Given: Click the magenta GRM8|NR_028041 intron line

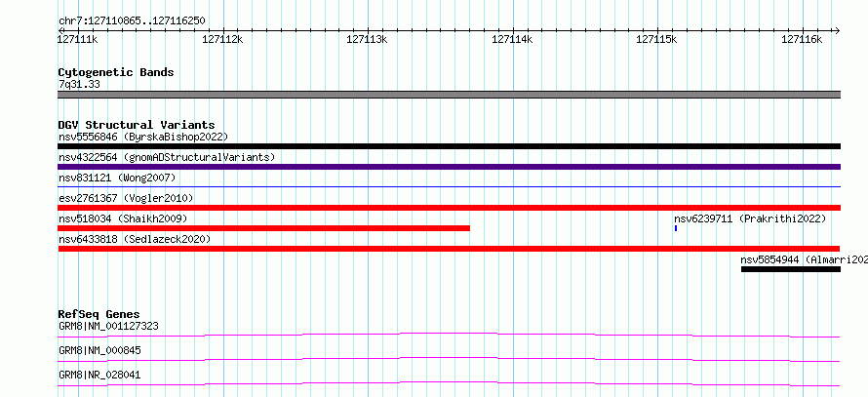Looking at the screenshot, I should point(449,383).
